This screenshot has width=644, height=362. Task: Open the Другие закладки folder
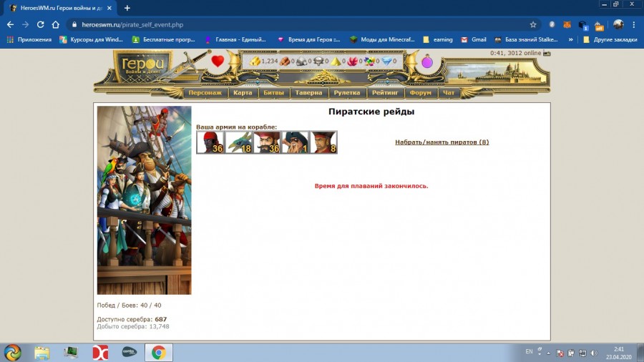(x=610, y=39)
